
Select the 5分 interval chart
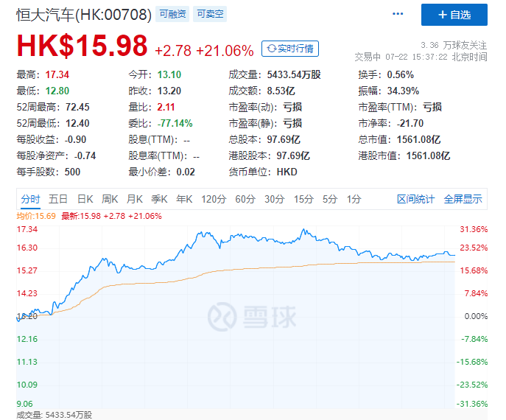[x=330, y=199]
